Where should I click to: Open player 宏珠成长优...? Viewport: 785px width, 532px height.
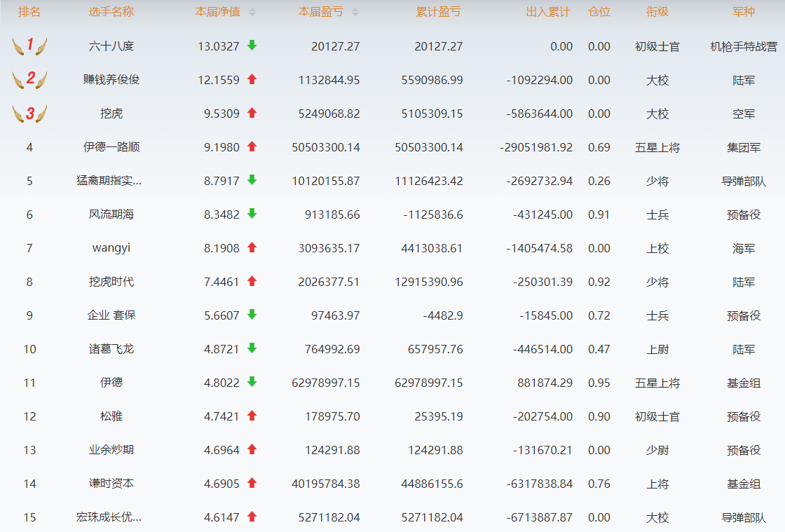[109, 517]
